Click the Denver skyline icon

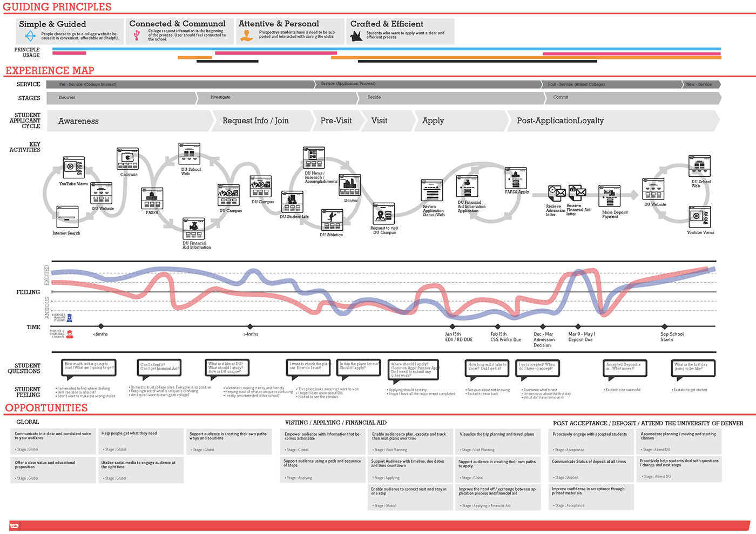(349, 185)
